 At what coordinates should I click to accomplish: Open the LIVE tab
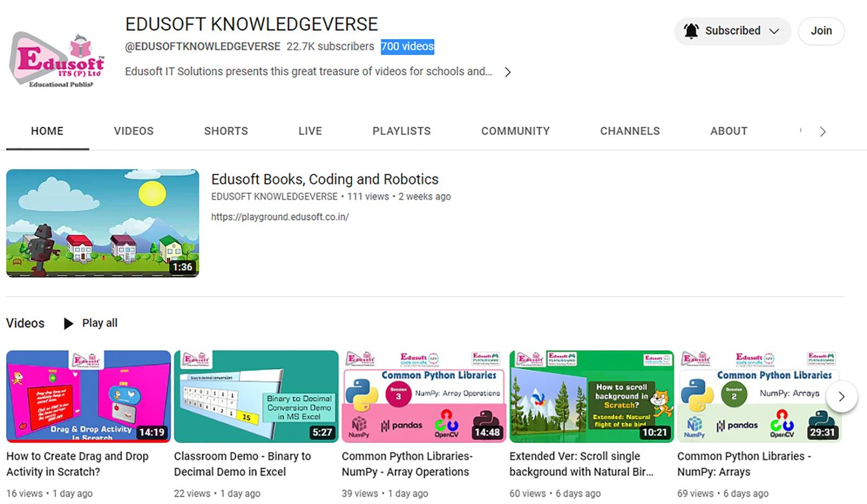(310, 131)
